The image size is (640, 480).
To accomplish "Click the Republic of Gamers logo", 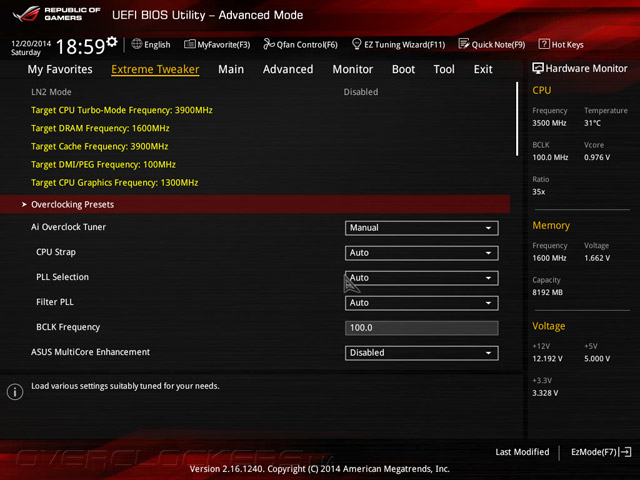I will click(x=56, y=14).
